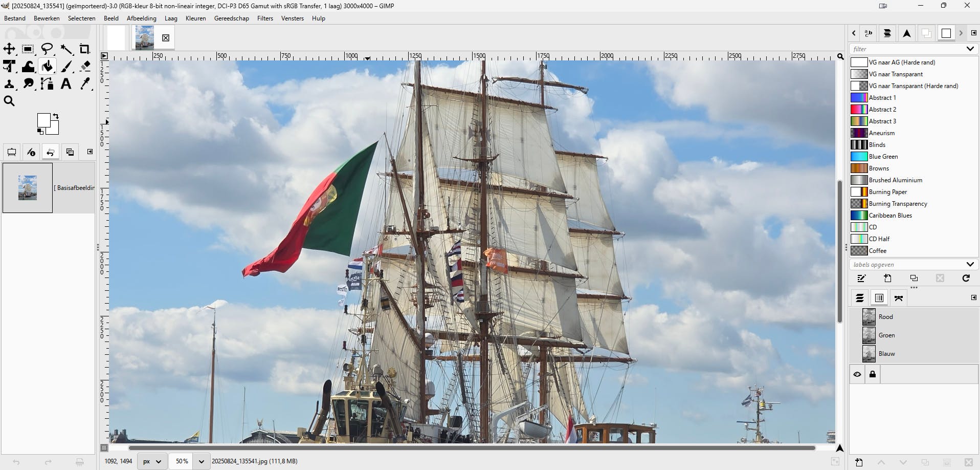
Task: Click the zoom-on-resize magnifier above the scrollbar
Action: pos(840,56)
